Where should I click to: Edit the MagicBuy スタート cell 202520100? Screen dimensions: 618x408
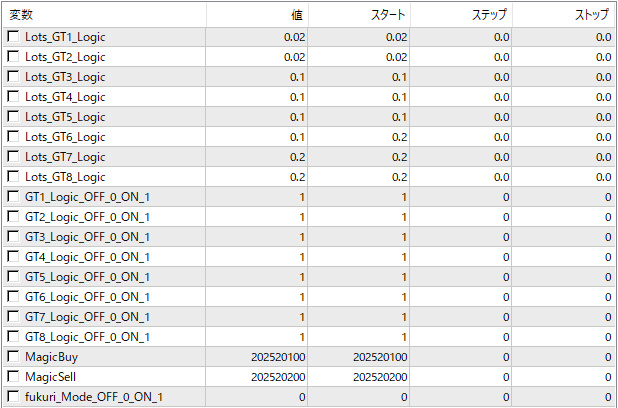coord(359,357)
